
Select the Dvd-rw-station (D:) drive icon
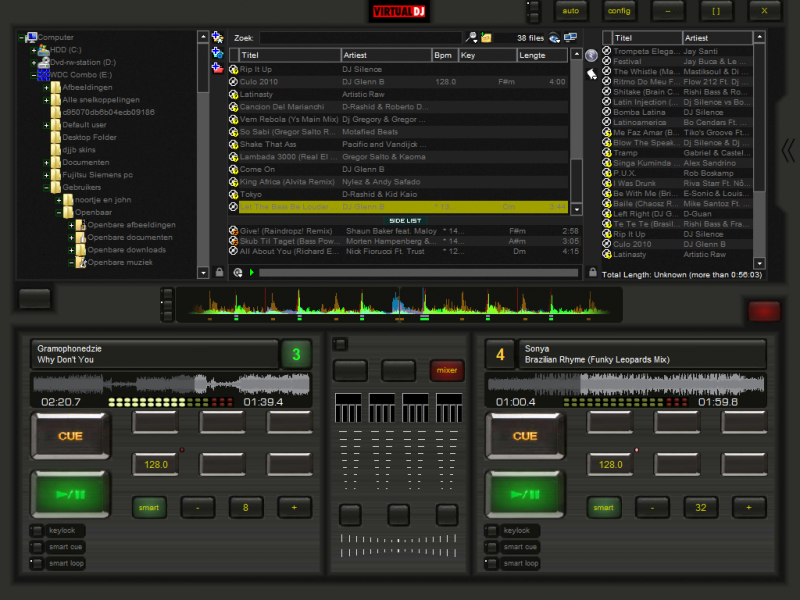tap(44, 62)
